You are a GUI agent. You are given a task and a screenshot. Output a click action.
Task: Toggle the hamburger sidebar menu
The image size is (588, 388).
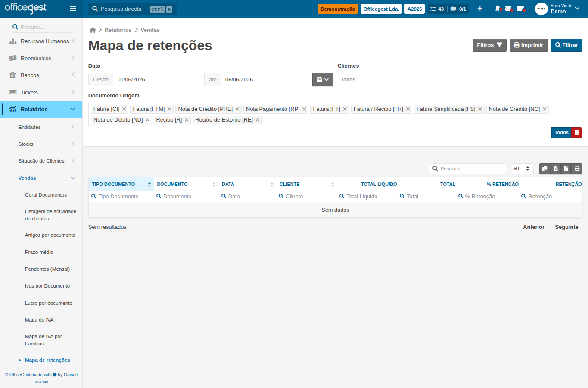[73, 9]
